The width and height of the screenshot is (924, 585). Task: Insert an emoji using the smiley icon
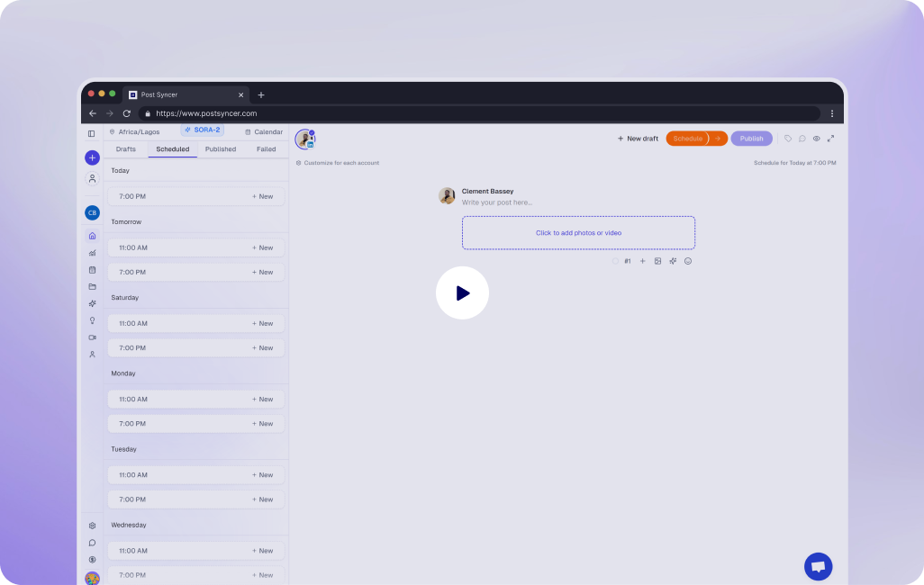[688, 261]
